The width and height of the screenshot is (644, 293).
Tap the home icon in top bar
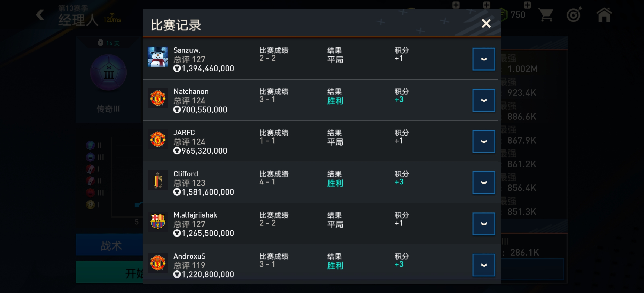(x=604, y=15)
